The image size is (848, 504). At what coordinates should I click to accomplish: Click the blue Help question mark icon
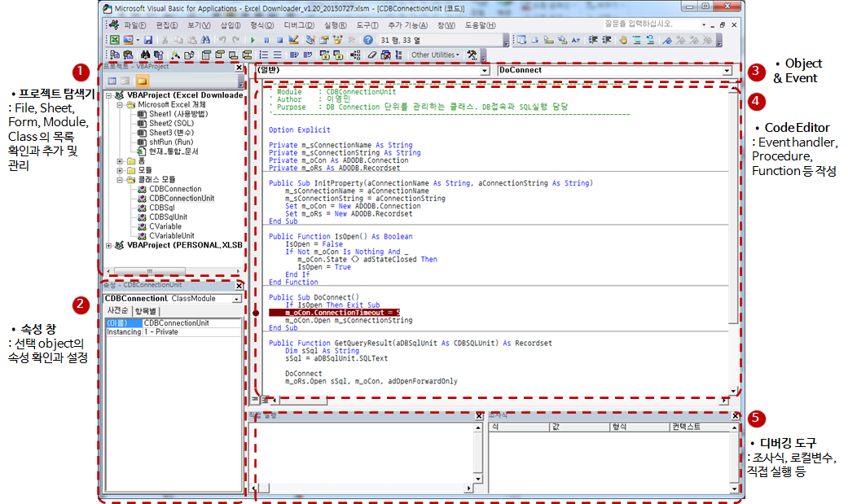coord(368,40)
